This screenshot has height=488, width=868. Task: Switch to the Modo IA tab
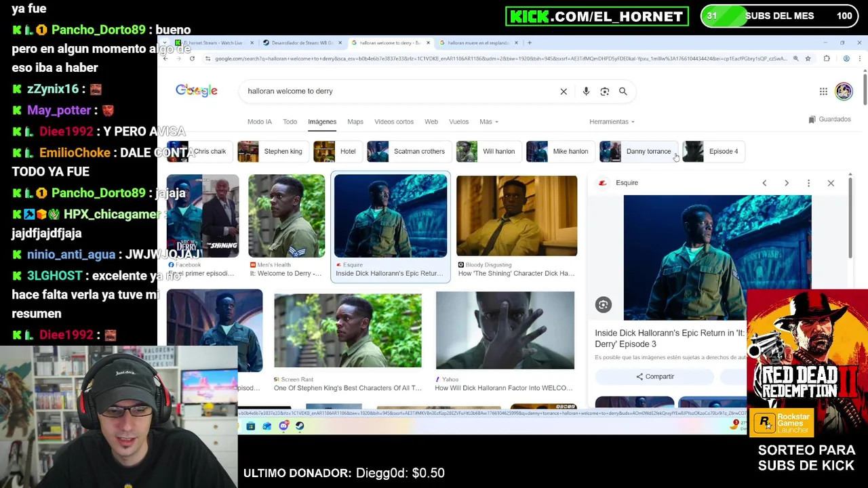point(260,122)
